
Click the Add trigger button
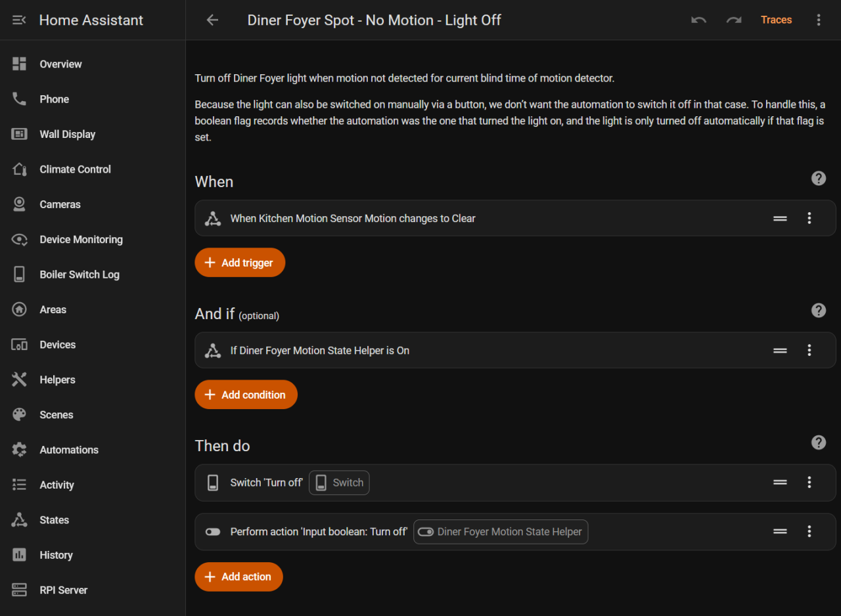[240, 263]
